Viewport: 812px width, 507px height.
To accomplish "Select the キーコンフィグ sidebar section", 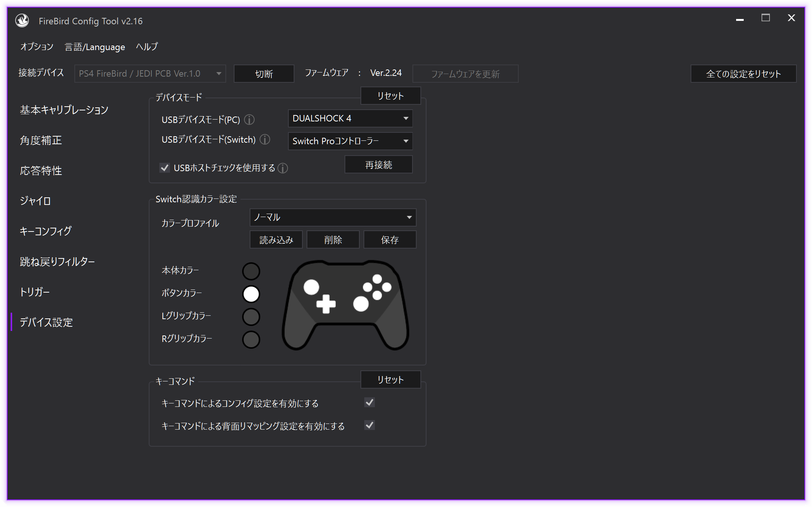I will tap(45, 231).
